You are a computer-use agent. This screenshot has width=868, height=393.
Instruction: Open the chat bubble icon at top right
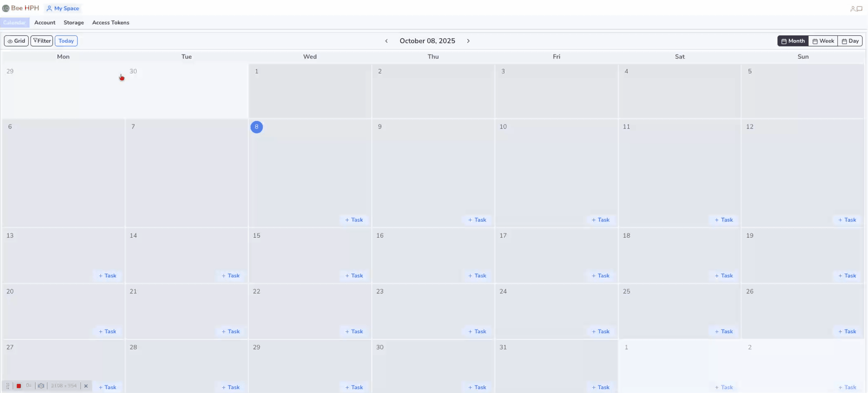point(859,9)
